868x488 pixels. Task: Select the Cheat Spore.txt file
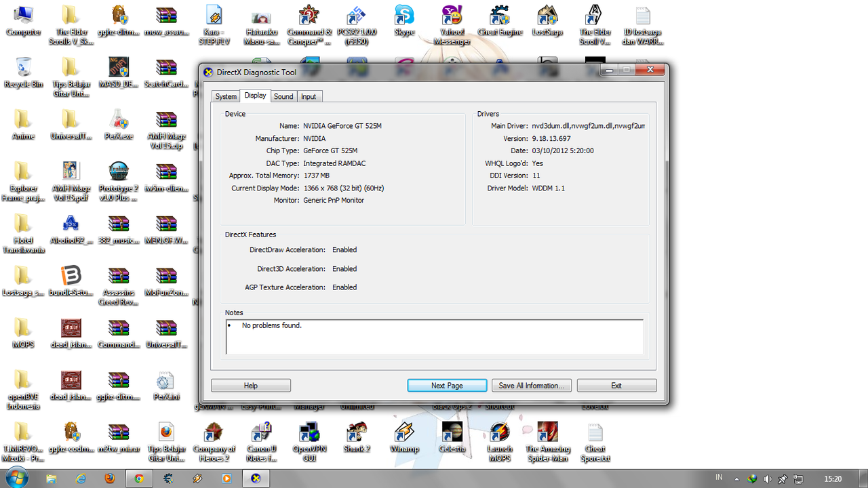coord(595,442)
